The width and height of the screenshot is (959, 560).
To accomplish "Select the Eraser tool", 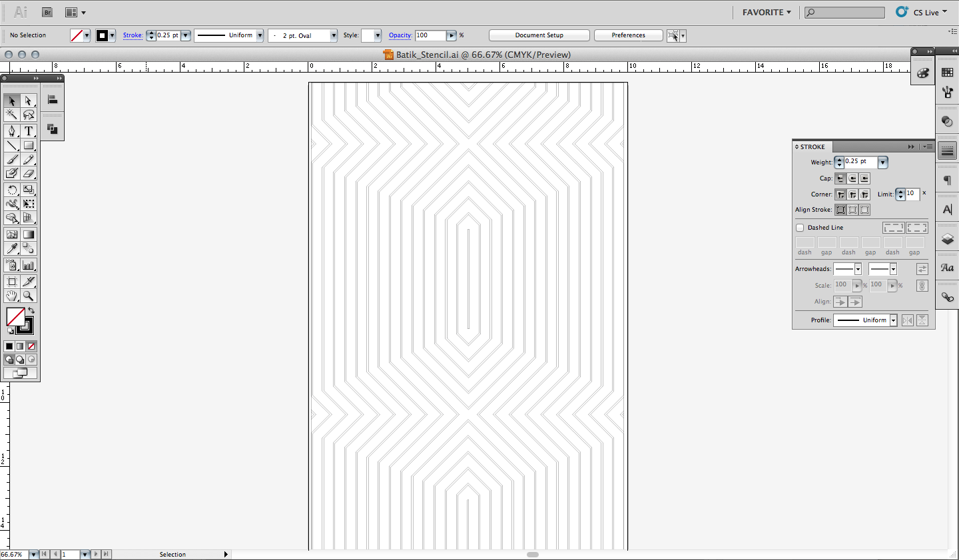I will click(x=29, y=173).
